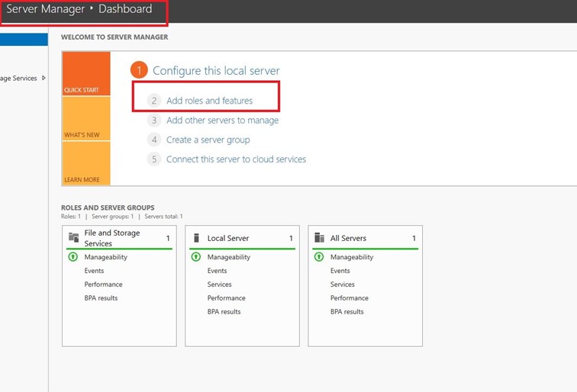The image size is (577, 392).
Task: Click Server Manager in the title breadcrumb
Action: pyautogui.click(x=45, y=9)
